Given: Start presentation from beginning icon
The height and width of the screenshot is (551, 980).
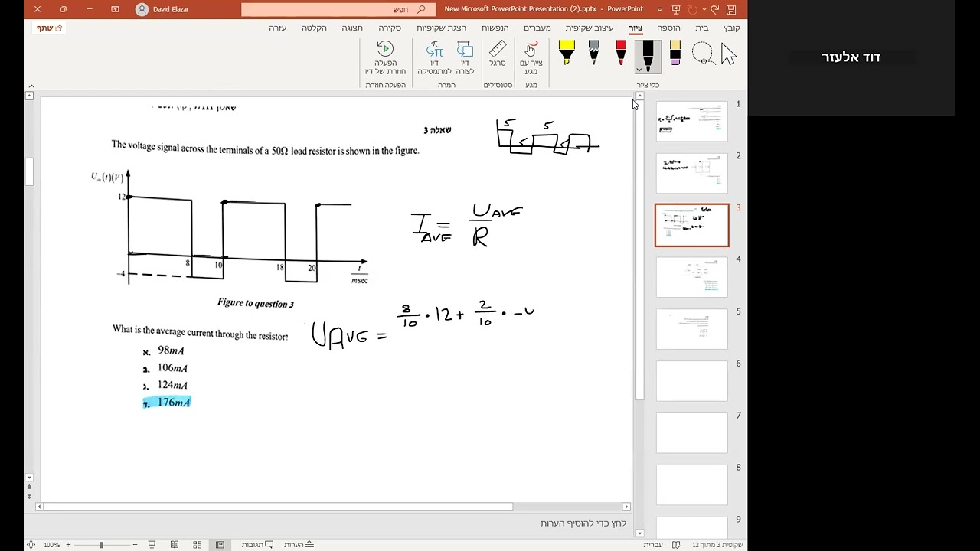Looking at the screenshot, I should pyautogui.click(x=675, y=9).
